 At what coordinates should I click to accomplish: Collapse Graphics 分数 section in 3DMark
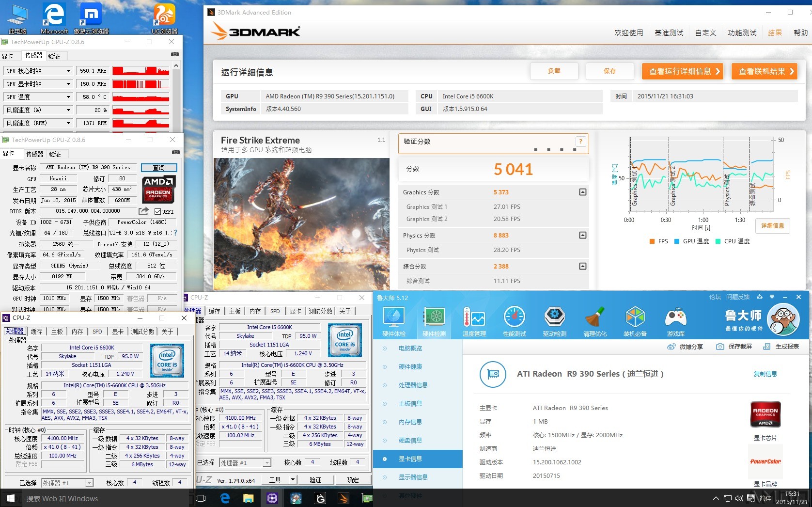[x=583, y=192]
